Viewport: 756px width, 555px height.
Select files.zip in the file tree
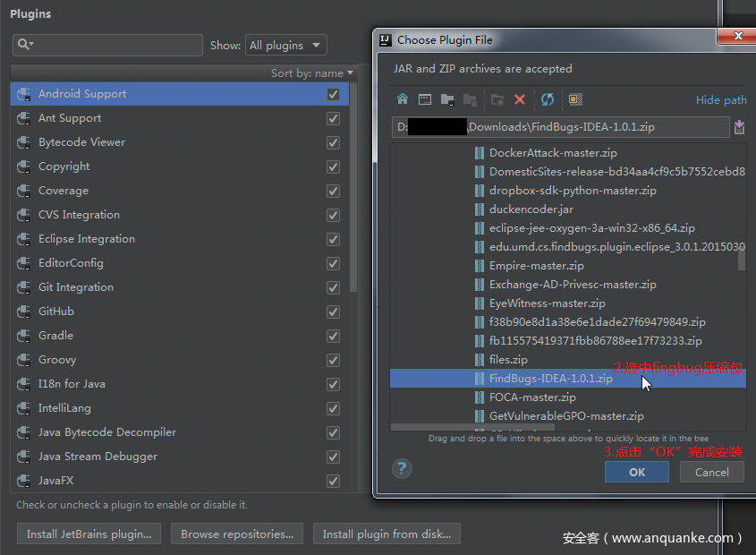pos(508,360)
